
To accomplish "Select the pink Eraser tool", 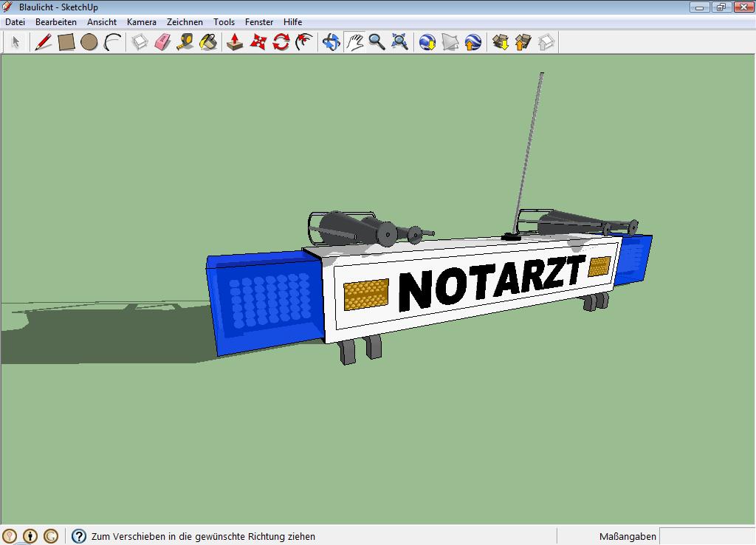I will [162, 42].
